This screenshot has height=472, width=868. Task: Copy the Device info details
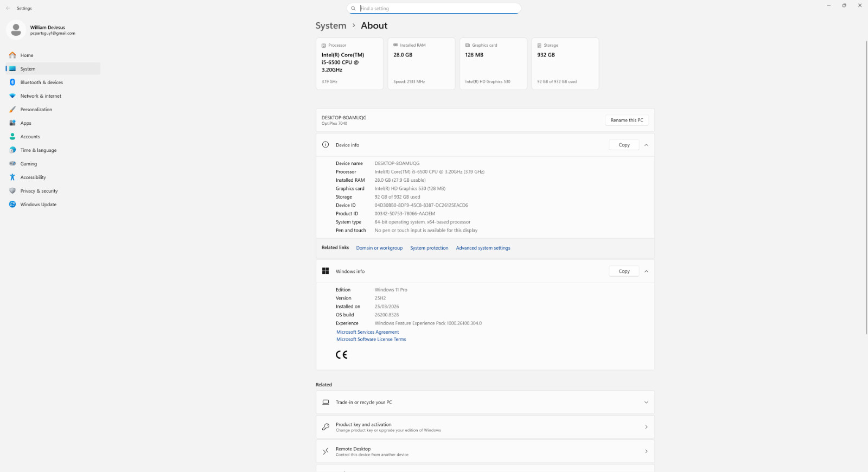coord(624,145)
